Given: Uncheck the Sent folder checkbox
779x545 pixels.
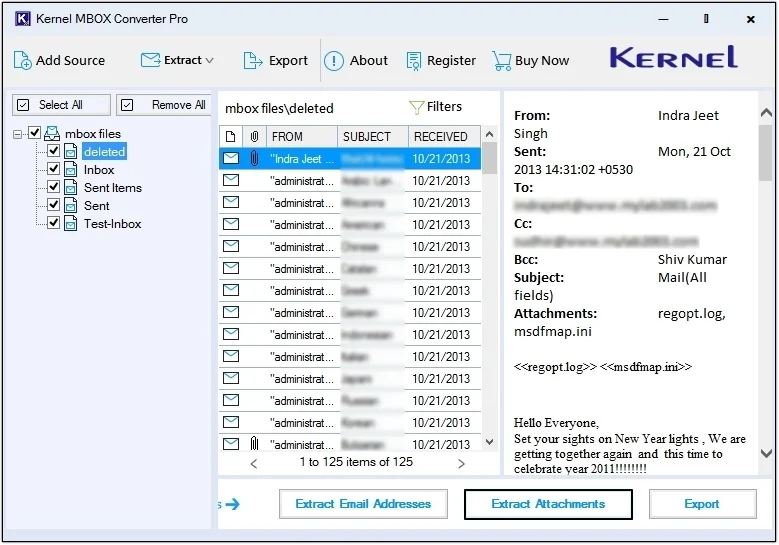Looking at the screenshot, I should tap(54, 205).
